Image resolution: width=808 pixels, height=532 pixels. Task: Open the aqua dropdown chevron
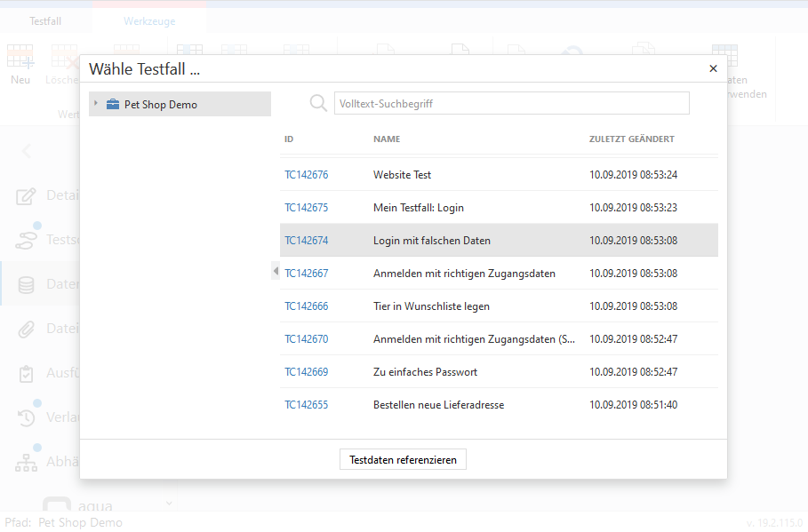[169, 504]
